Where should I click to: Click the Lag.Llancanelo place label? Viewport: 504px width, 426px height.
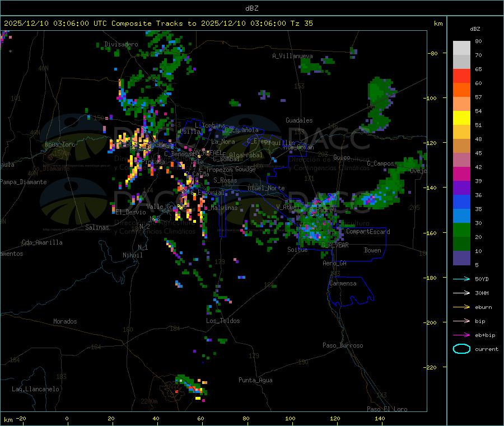[x=35, y=389]
